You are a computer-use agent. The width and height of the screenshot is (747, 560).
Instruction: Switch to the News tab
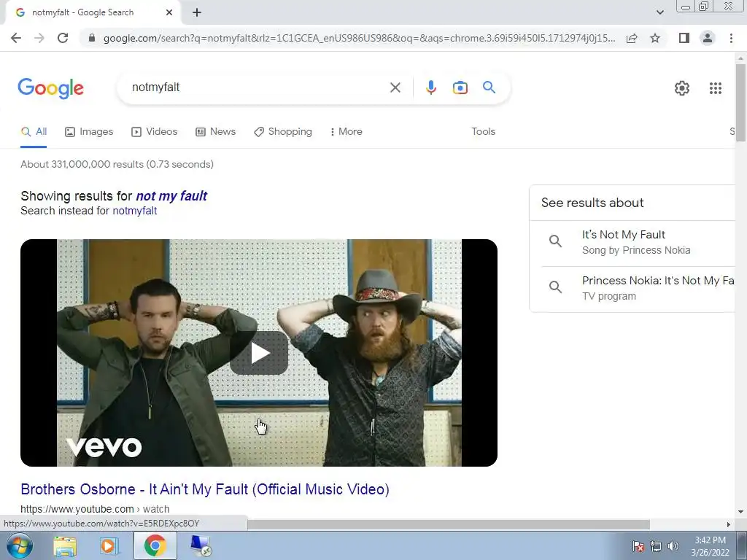[x=215, y=132]
